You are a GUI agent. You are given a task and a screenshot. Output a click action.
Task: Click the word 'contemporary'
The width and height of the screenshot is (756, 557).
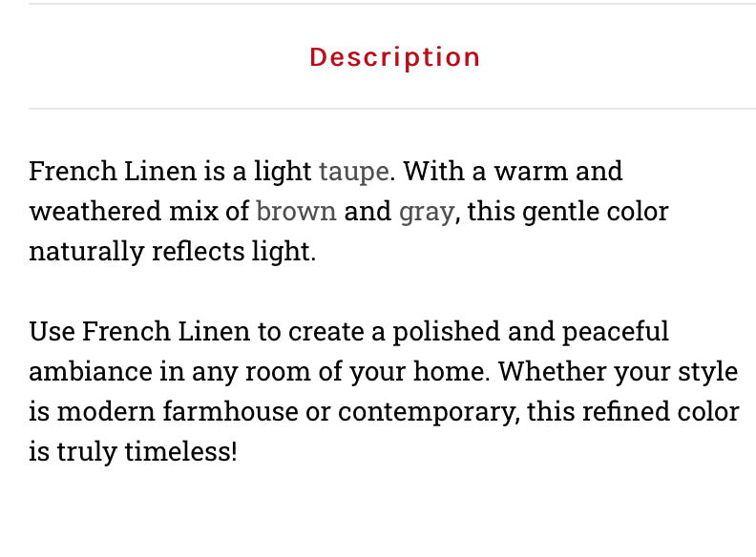[427, 413]
